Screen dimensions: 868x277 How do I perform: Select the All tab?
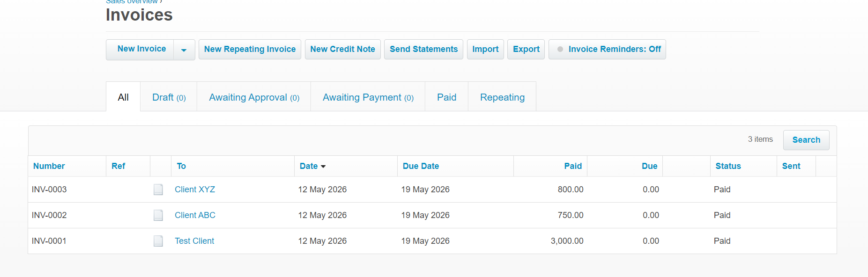123,97
